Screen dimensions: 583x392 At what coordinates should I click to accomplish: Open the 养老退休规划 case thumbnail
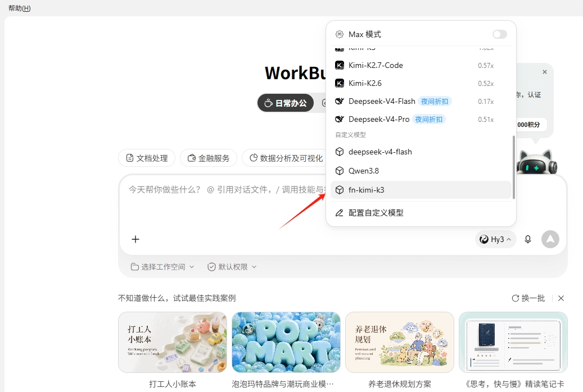[400, 342]
